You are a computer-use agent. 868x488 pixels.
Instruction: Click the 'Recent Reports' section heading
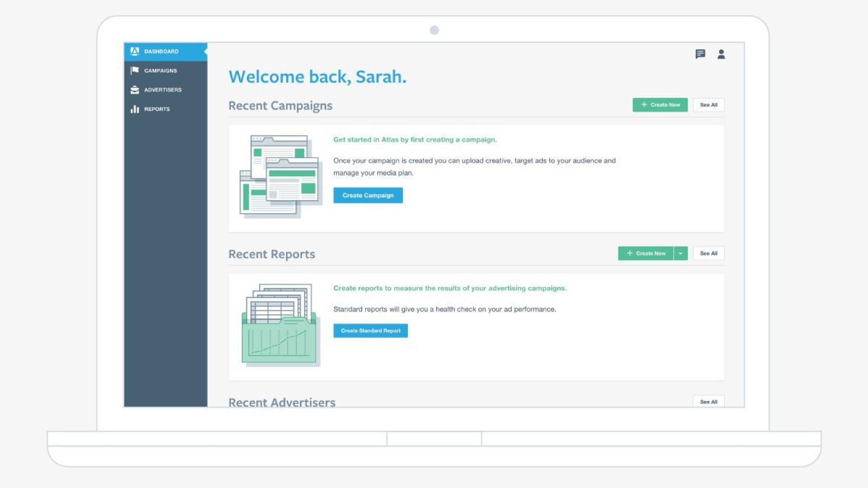(x=271, y=254)
